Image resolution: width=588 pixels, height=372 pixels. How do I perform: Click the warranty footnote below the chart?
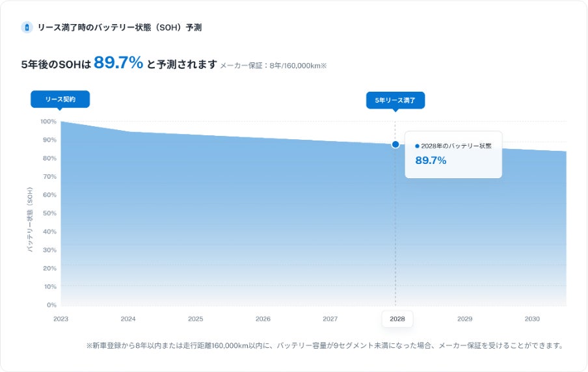[x=324, y=345]
